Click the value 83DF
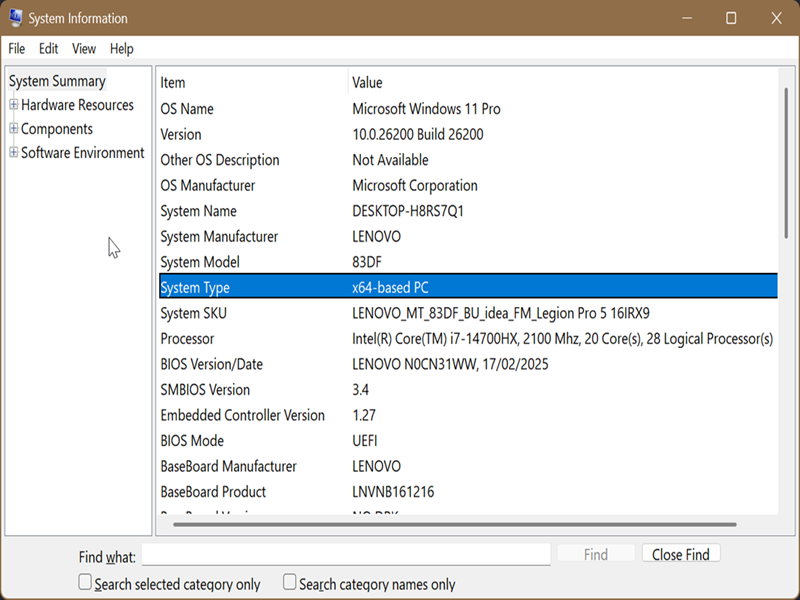The image size is (800, 600). tap(367, 262)
